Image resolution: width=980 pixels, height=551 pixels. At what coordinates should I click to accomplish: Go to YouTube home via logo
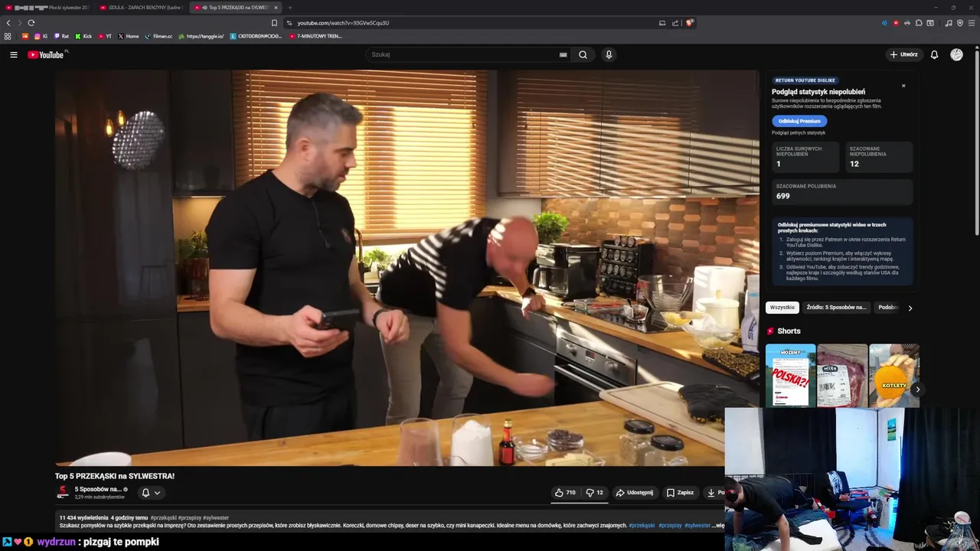47,54
